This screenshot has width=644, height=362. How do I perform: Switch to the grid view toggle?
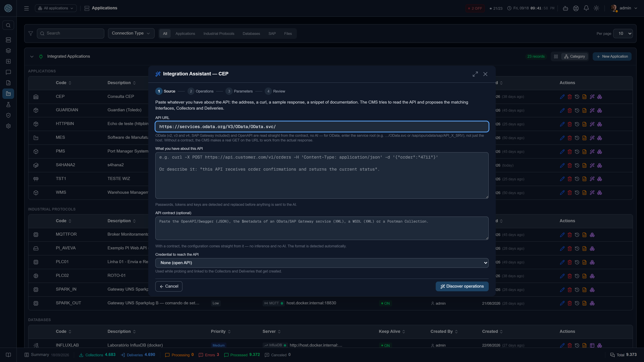(556, 56)
